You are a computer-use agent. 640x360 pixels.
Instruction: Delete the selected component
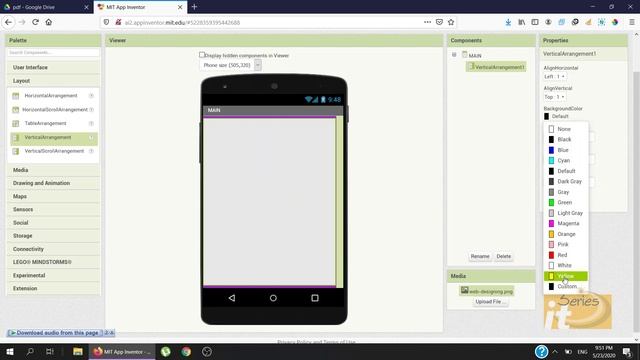[503, 256]
